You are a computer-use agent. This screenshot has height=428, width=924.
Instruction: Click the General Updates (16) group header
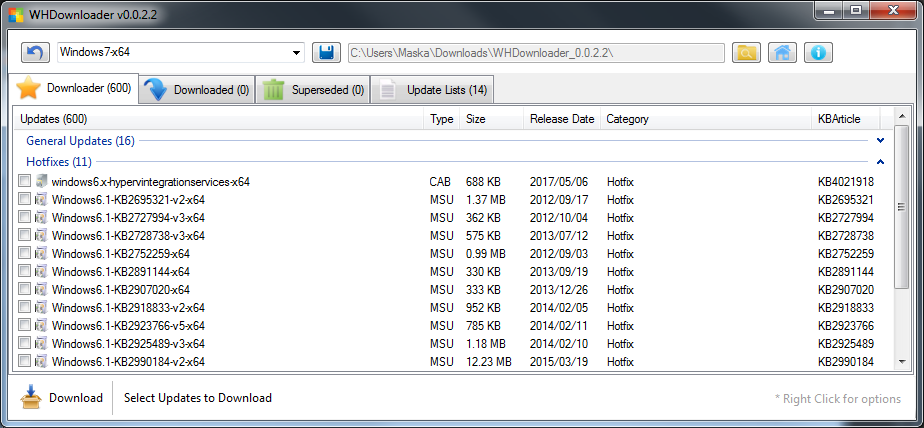pyautogui.click(x=81, y=141)
